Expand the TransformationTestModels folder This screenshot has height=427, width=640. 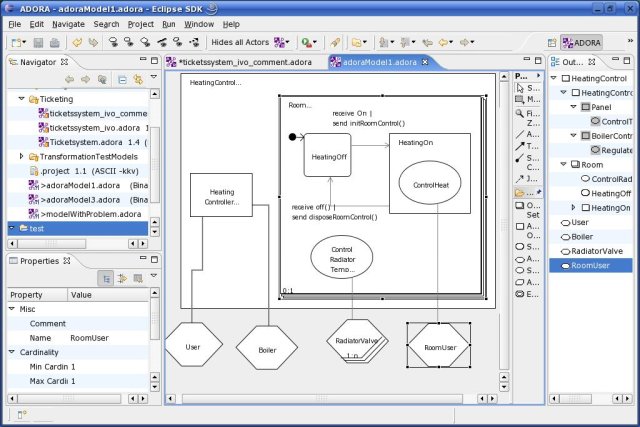pos(22,157)
